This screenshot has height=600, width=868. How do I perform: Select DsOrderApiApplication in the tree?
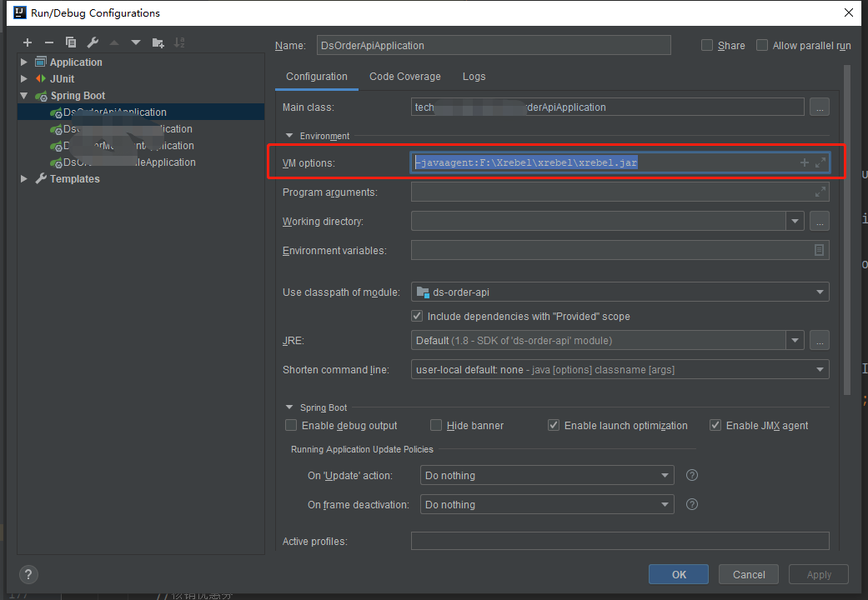pos(141,112)
